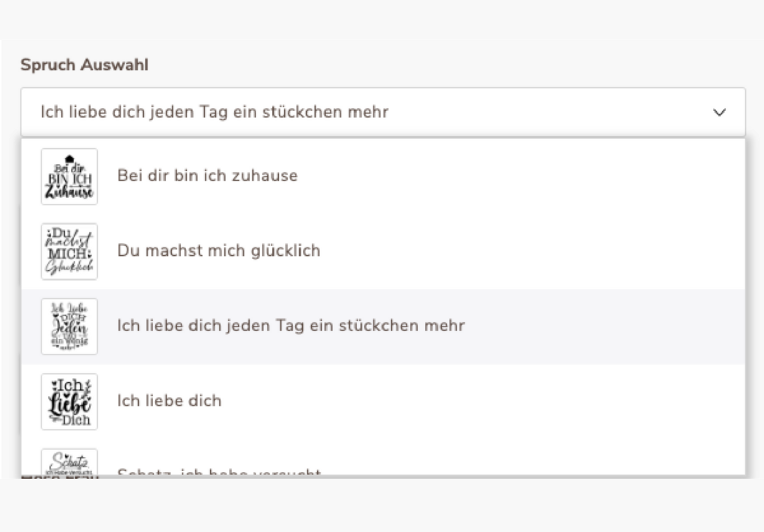Click blank space right of 'Bei dir bin ich zuhause'

(x=509, y=176)
